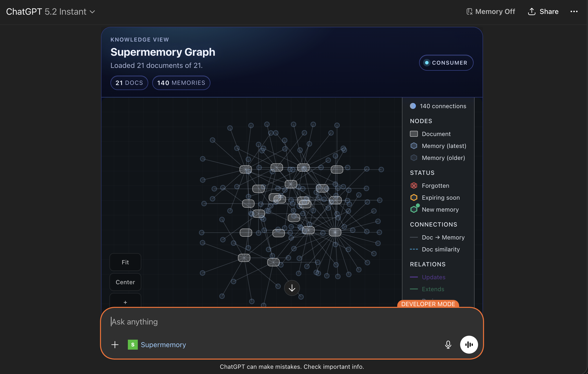The width and height of the screenshot is (588, 374).
Task: Click the New memory hexagon icon
Action: 414,209
